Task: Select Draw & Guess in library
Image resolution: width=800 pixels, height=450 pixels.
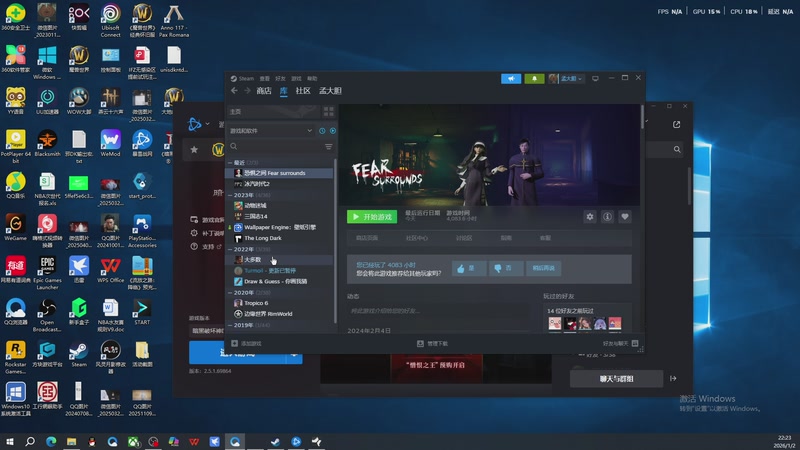Action: pyautogui.click(x=276, y=282)
